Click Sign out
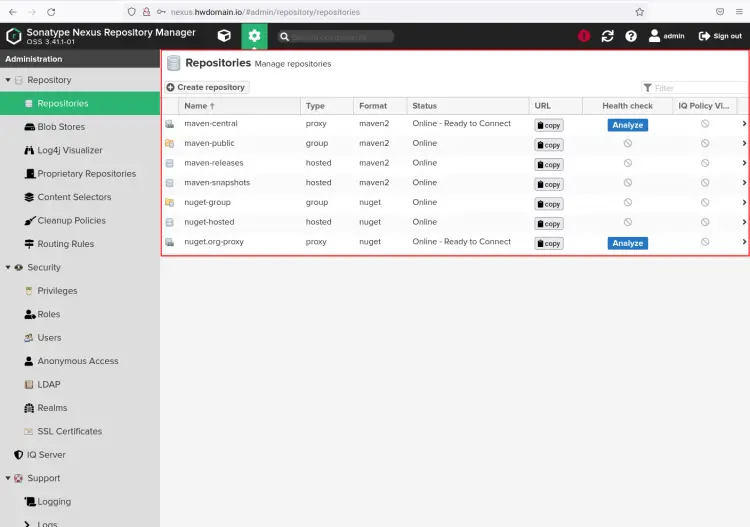 (720, 36)
